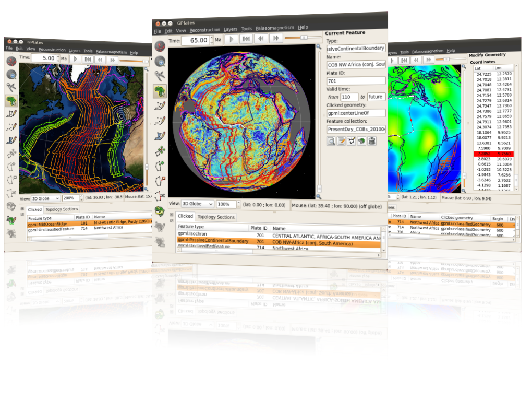The image size is (532, 400).
Task: Select COB NW-Africa (conj. South America) row
Action: (279, 242)
